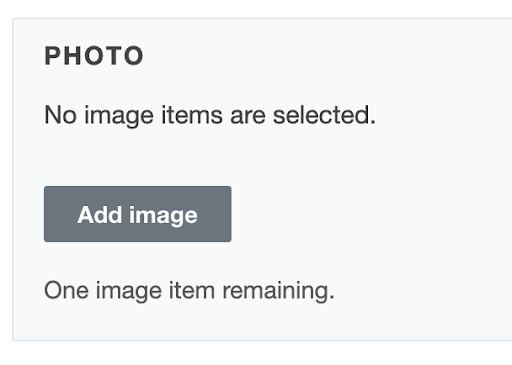
Task: Click the 'One image item remaining' text
Action: tap(189, 291)
